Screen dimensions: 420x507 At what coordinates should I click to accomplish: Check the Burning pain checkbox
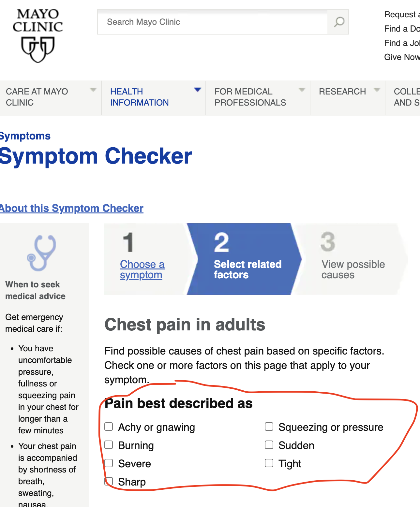click(109, 444)
